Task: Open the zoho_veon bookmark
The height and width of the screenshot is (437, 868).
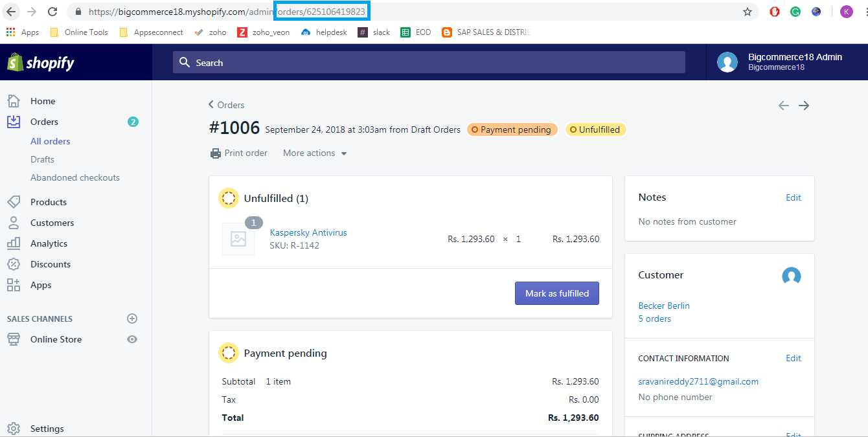Action: pyautogui.click(x=264, y=32)
